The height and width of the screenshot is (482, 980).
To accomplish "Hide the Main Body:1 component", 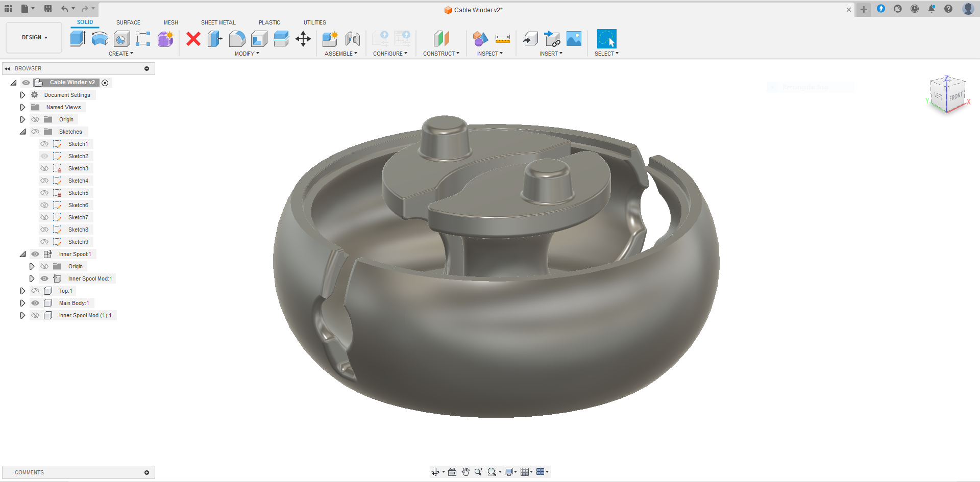I will click(x=35, y=303).
